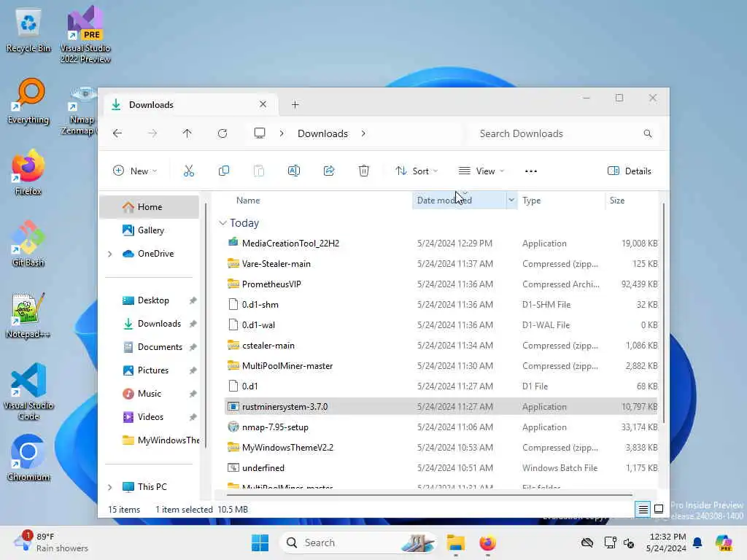Open Git Bash desktop shortcut
Viewport: 747px width, 560px height.
(x=28, y=244)
